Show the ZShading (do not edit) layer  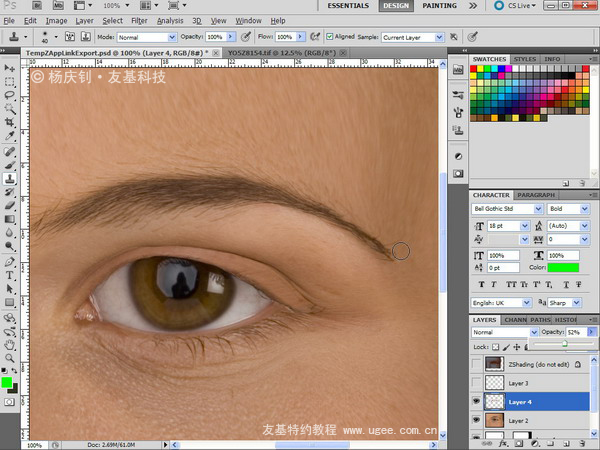(476, 364)
